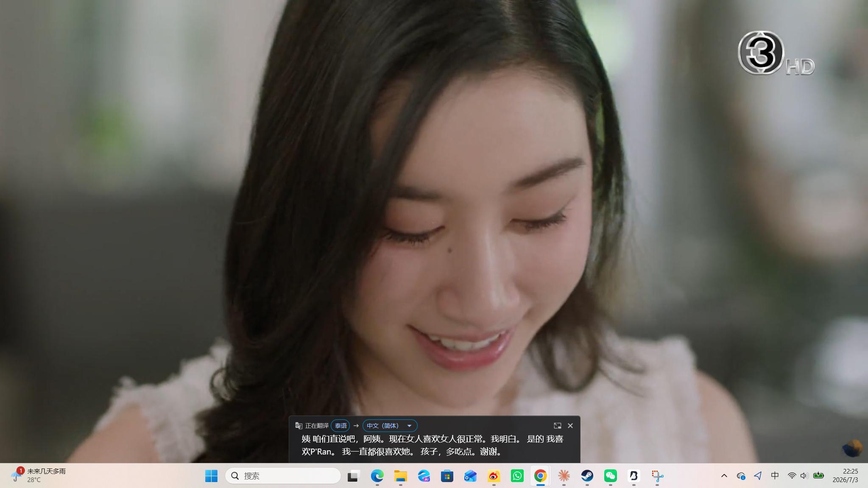Switch to Google Chrome in the taskbar
868x488 pixels.
pyautogui.click(x=540, y=476)
